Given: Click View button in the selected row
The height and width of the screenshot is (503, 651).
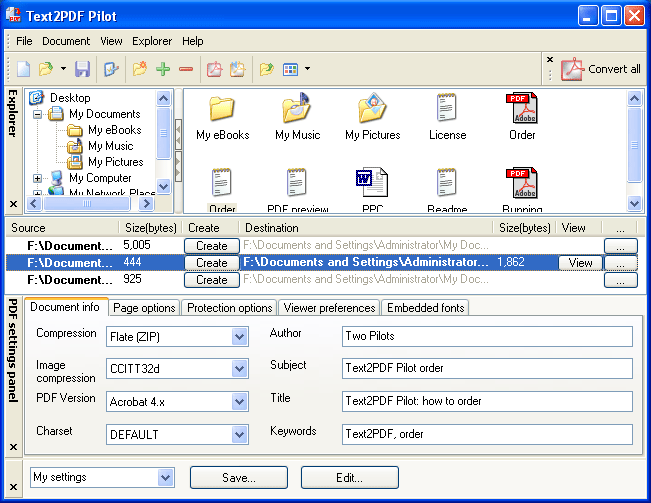Looking at the screenshot, I should 580,263.
